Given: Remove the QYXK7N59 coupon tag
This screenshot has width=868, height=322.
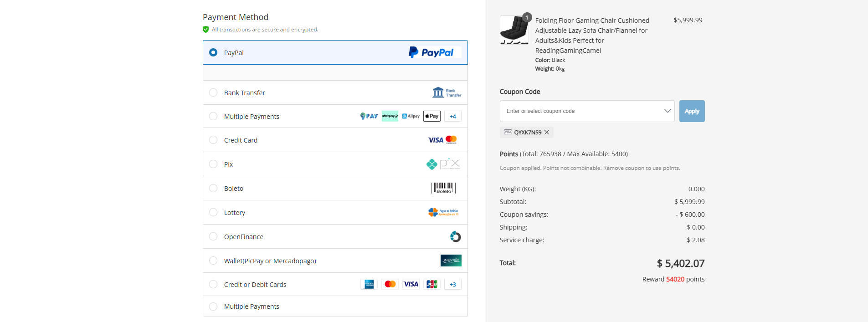Looking at the screenshot, I should pos(547,132).
